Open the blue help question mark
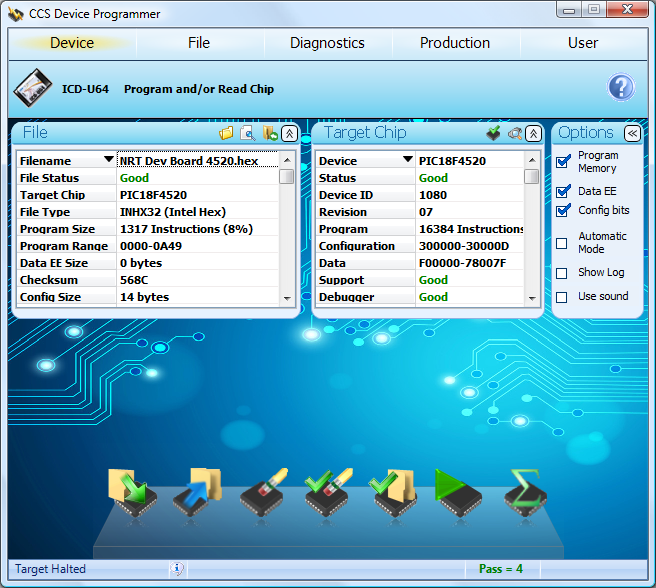This screenshot has width=656, height=588. (x=621, y=88)
